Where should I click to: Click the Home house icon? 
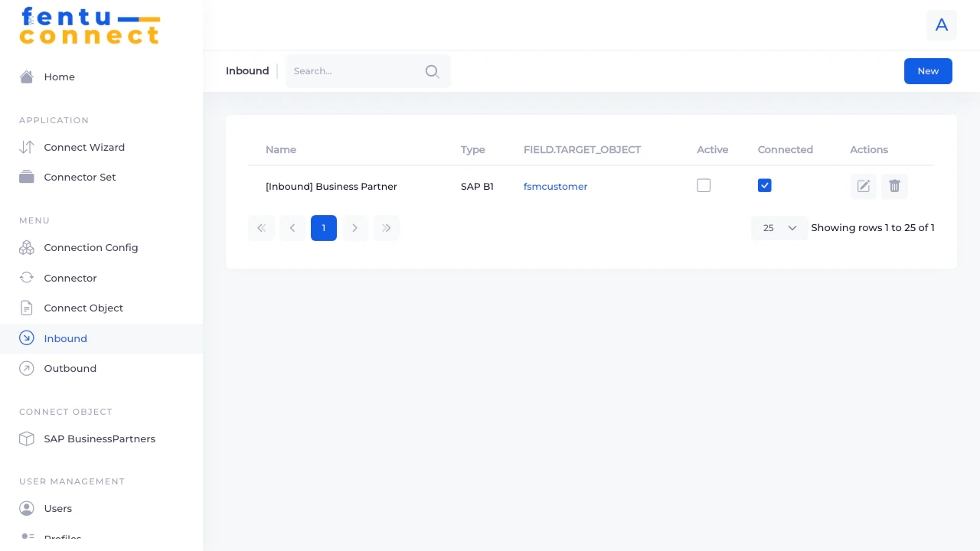[x=27, y=77]
